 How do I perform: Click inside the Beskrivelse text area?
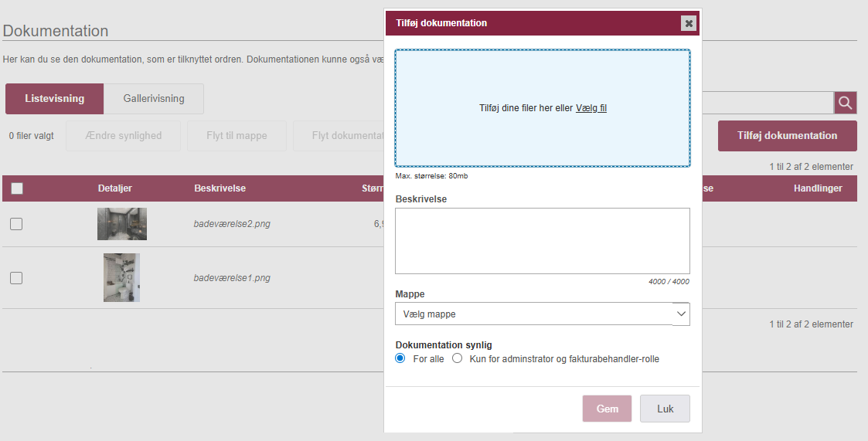[542, 240]
